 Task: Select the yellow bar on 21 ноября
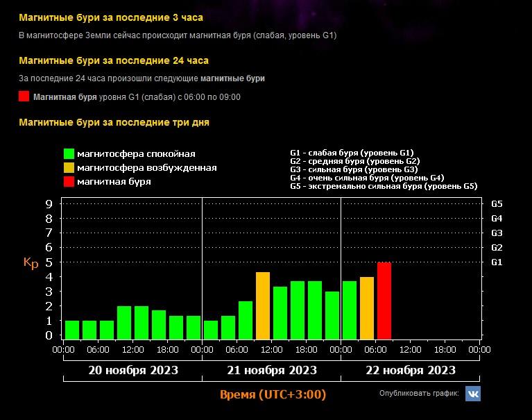263,305
